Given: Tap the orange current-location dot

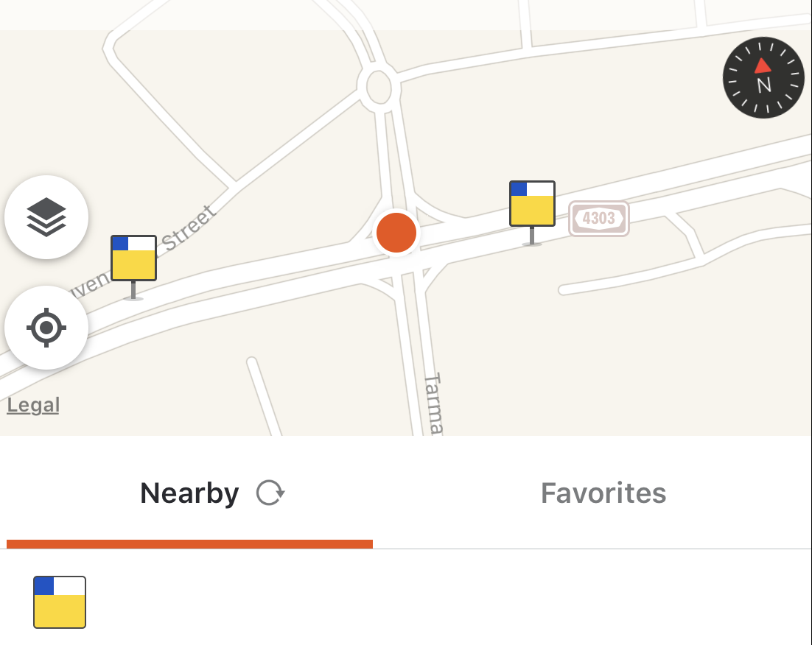Looking at the screenshot, I should pyautogui.click(x=396, y=233).
